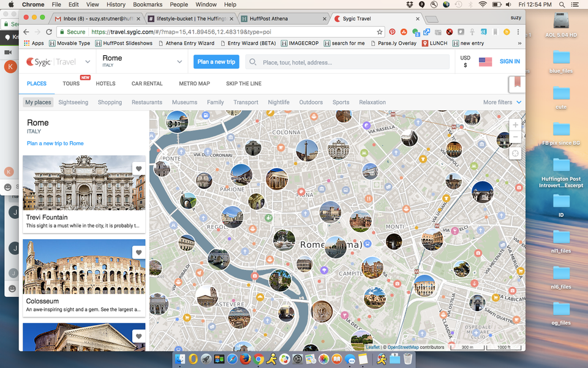Image resolution: width=588 pixels, height=368 pixels.
Task: Favorite Colosseum with the heart
Action: pos(139,253)
